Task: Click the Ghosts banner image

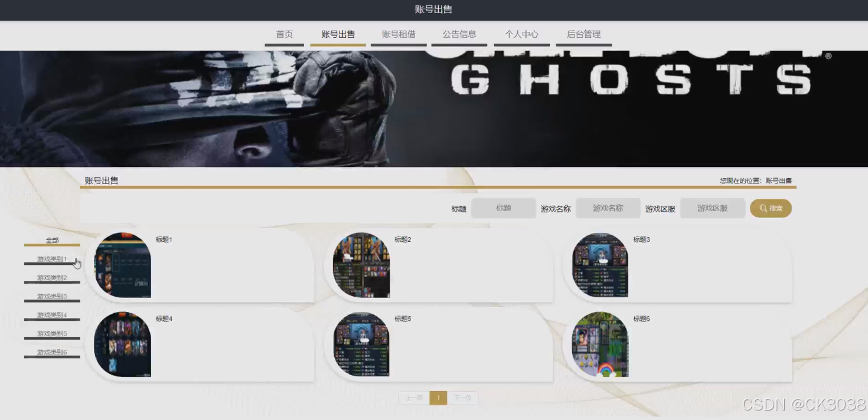Action: [434, 109]
